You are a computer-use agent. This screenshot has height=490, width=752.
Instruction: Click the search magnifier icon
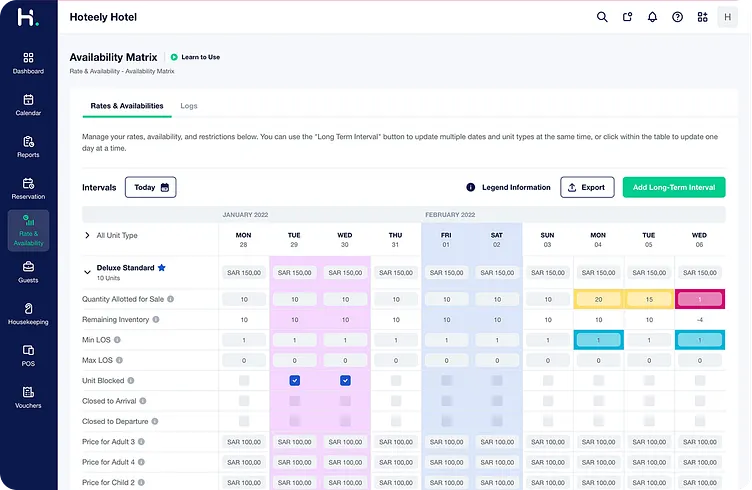pos(602,17)
